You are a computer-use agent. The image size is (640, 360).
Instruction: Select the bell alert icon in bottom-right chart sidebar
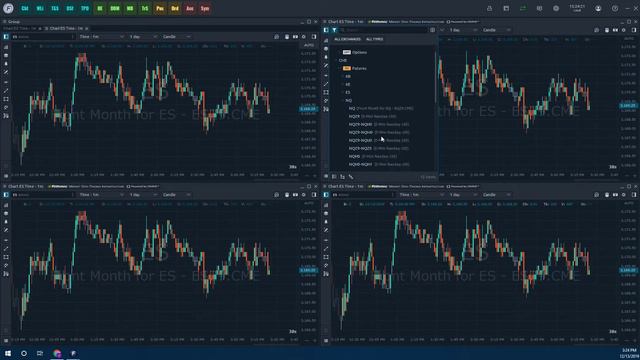tap(326, 222)
